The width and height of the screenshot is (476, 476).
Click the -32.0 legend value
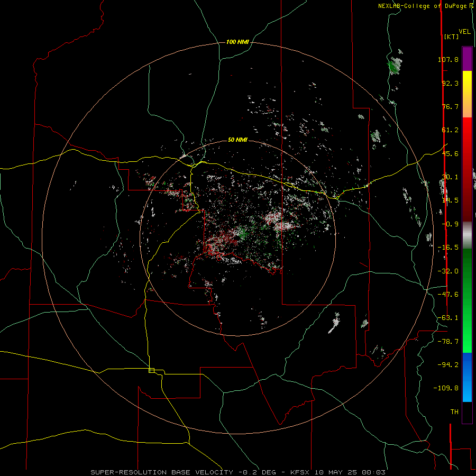tap(448, 271)
